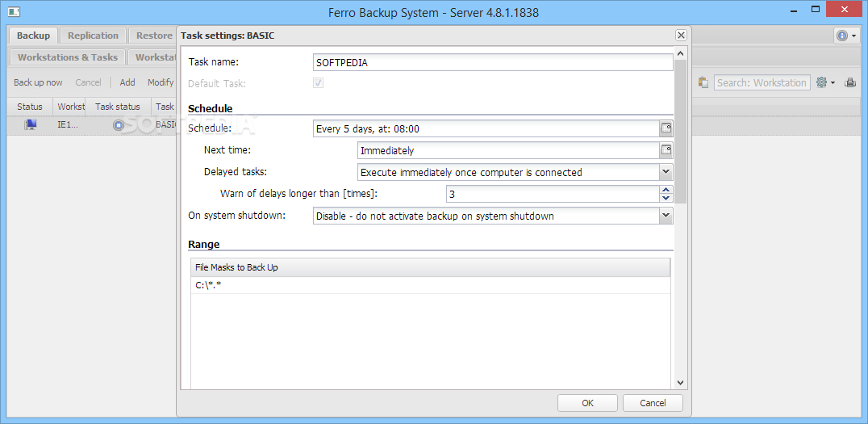The height and width of the screenshot is (424, 868).
Task: Click the Next time field showing Immediately
Action: click(x=508, y=150)
